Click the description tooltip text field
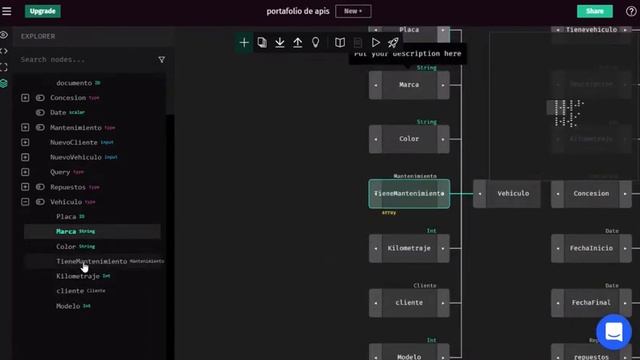 click(408, 54)
